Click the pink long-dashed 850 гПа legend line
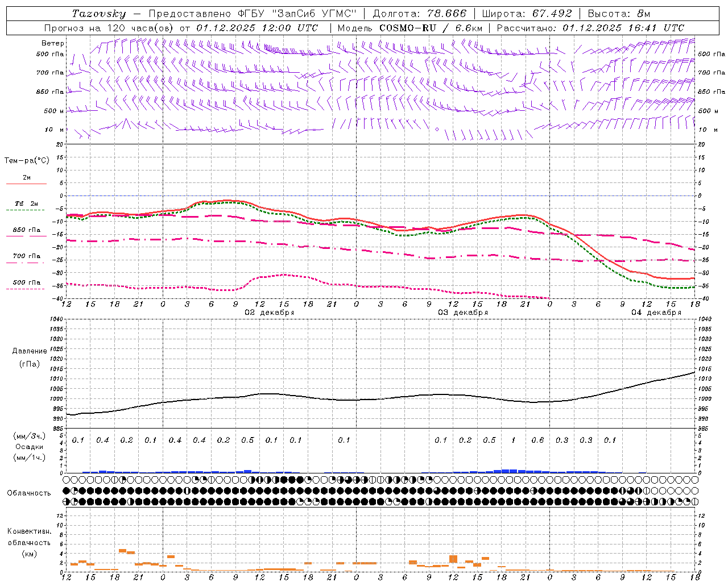The height and width of the screenshot is (582, 728). tap(26, 236)
